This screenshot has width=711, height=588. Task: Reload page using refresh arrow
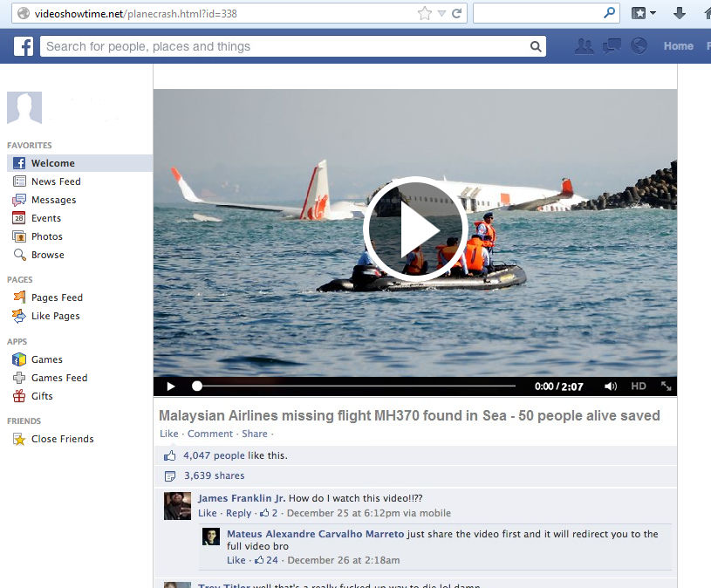(456, 13)
